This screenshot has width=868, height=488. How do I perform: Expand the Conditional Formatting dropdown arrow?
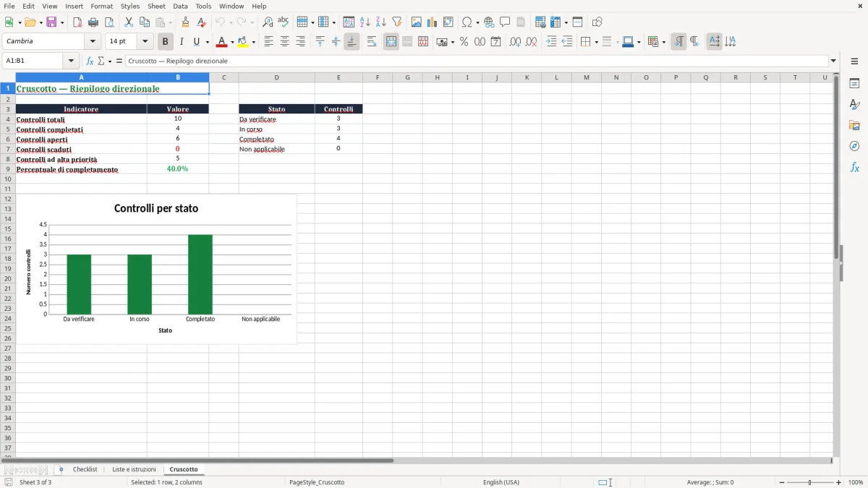[x=663, y=42]
